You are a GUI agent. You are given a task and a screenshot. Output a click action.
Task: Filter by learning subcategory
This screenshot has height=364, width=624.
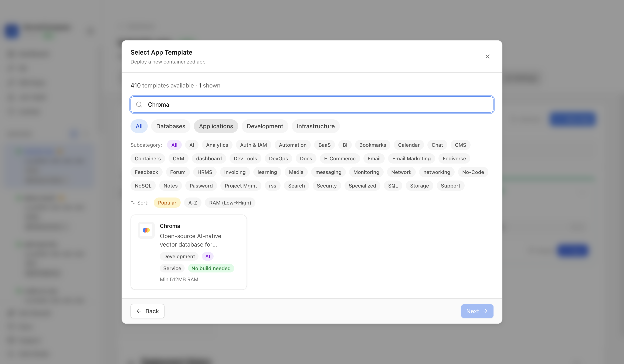pyautogui.click(x=267, y=172)
